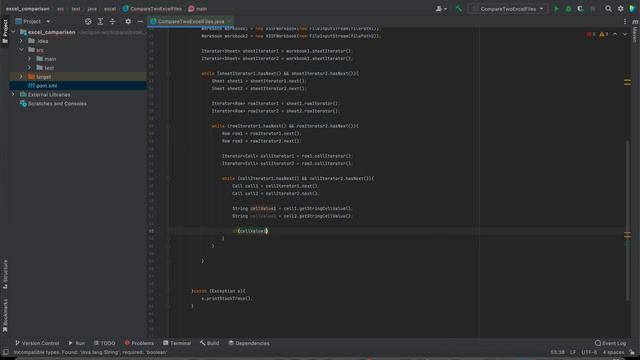Expand the test folder under src
Screen dimensions: 640x360
[x=29, y=68]
